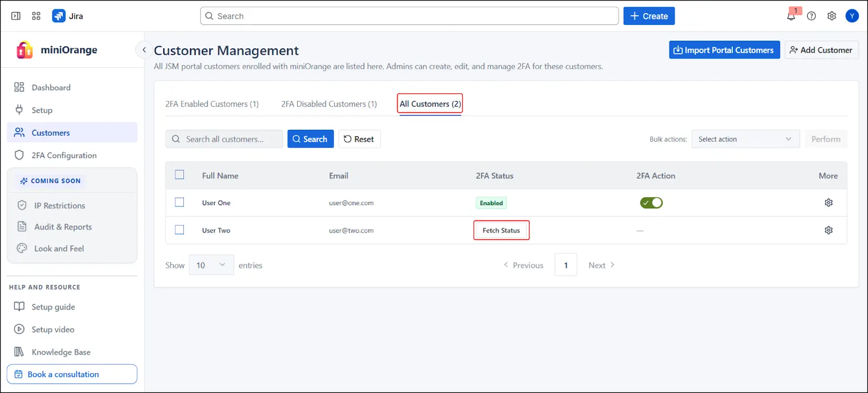Open 2FA Configuration in the sidebar
This screenshot has height=393, width=868.
click(64, 155)
